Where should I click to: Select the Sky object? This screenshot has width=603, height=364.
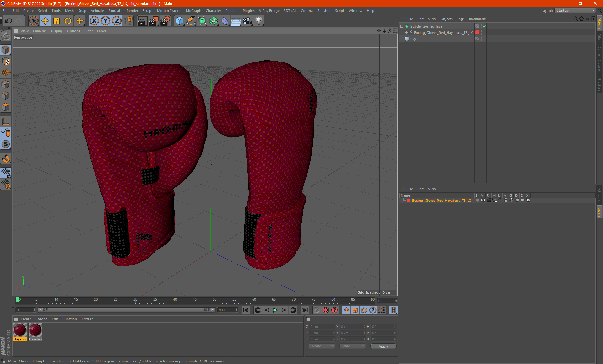pos(413,39)
